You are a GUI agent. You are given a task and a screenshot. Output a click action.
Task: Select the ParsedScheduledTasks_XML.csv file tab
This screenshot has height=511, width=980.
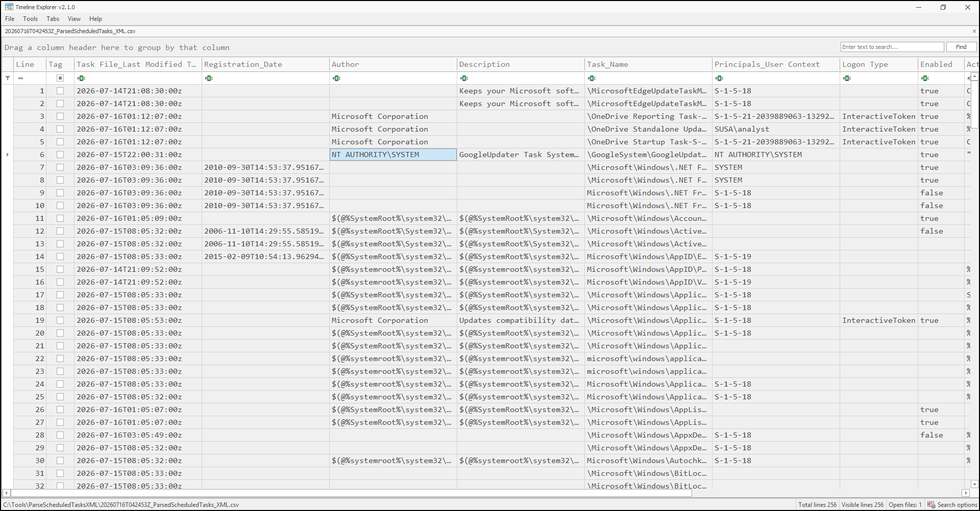[70, 31]
